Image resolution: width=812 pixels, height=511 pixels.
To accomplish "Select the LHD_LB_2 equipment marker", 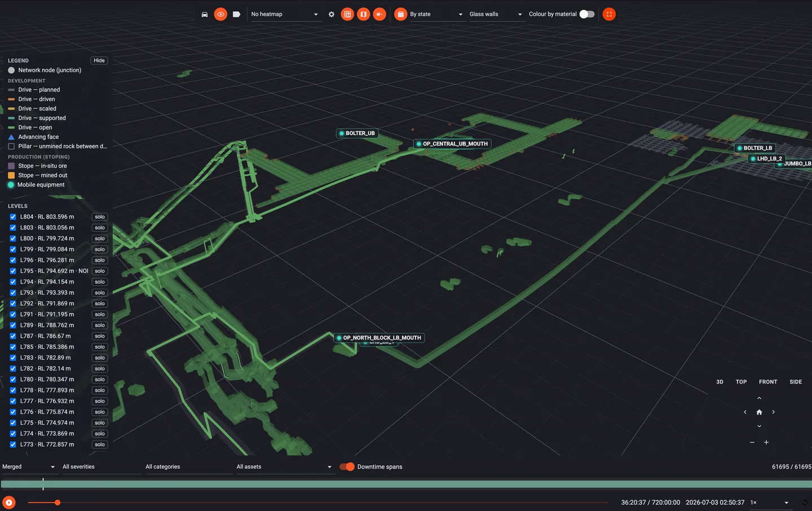I will (x=766, y=158).
